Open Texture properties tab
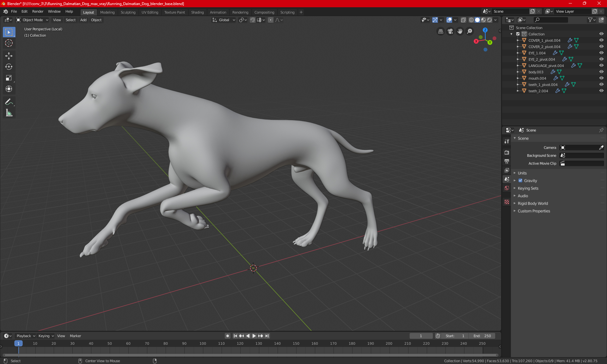The width and height of the screenshot is (607, 364). (507, 202)
